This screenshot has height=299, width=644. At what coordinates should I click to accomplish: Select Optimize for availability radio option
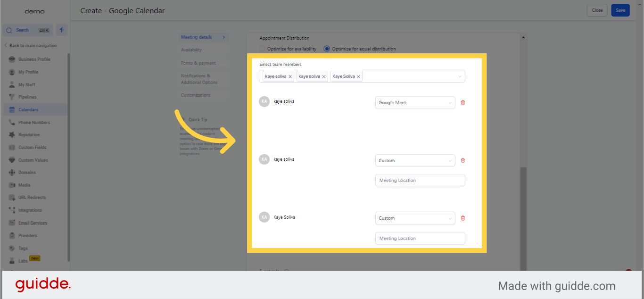pyautogui.click(x=263, y=49)
